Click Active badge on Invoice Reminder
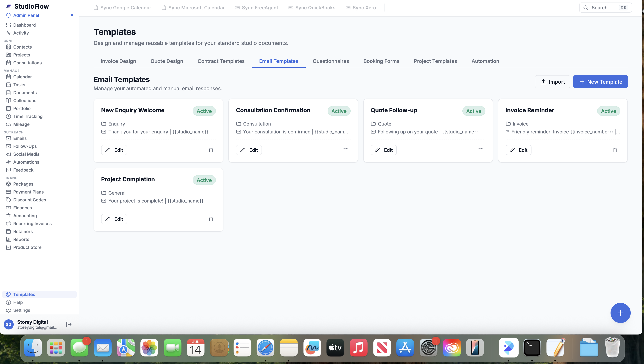 609,111
